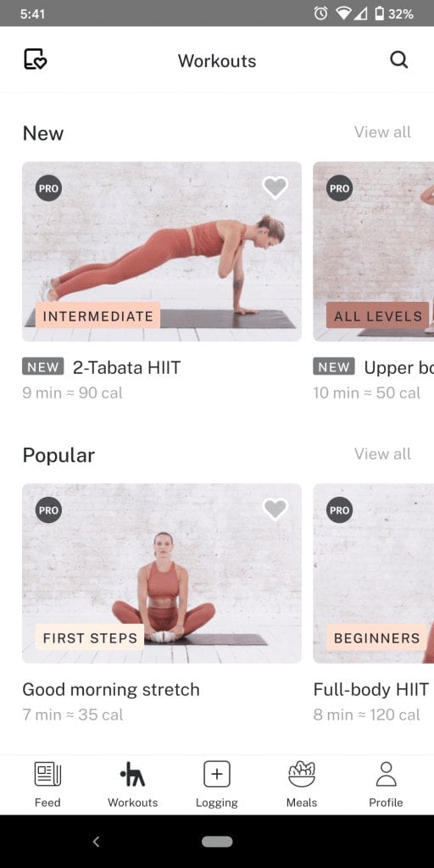Open the Profile person icon
The image size is (434, 868).
tap(386, 773)
